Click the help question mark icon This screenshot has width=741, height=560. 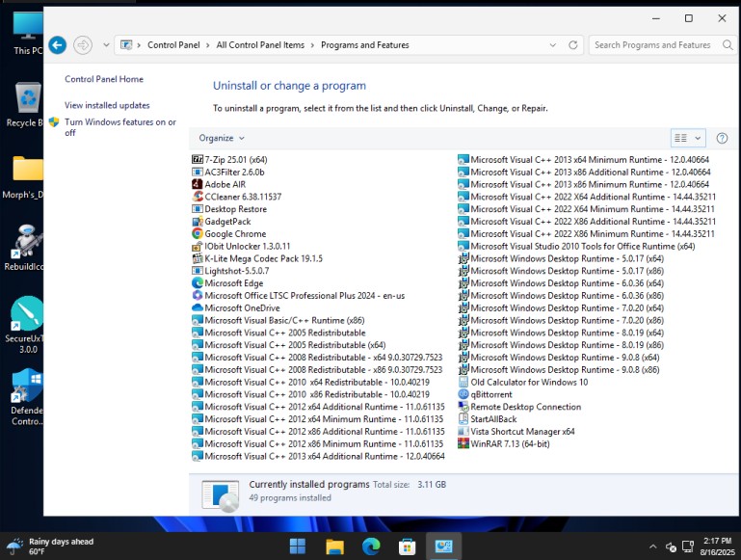[722, 138]
